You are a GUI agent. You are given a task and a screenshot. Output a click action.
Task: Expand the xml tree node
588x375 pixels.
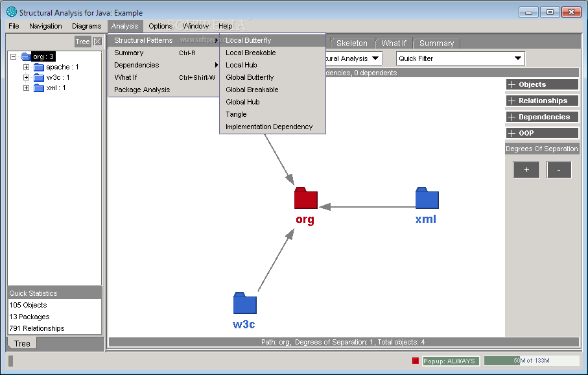click(x=26, y=88)
